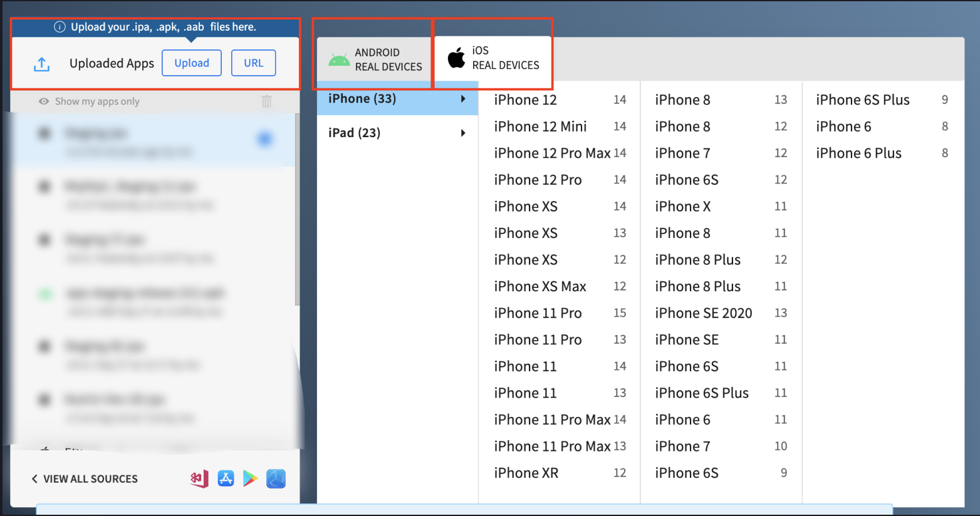Screen dimensions: 980x516
Task: Switch to the iOS REAL DEVICES tab
Action: point(493,58)
